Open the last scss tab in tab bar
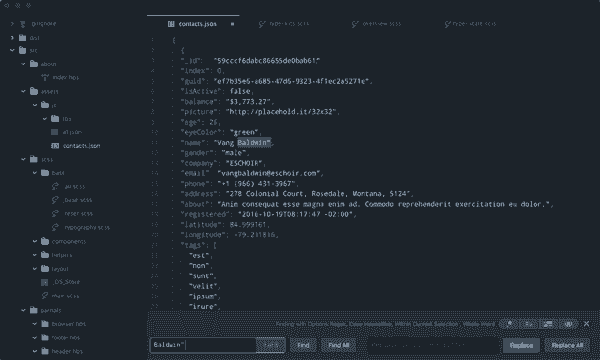The width and height of the screenshot is (600, 360). coord(471,24)
